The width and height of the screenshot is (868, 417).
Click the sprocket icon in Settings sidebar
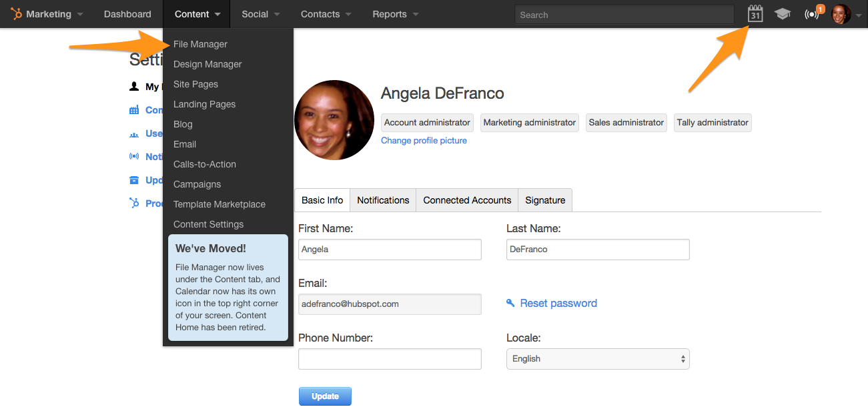134,203
